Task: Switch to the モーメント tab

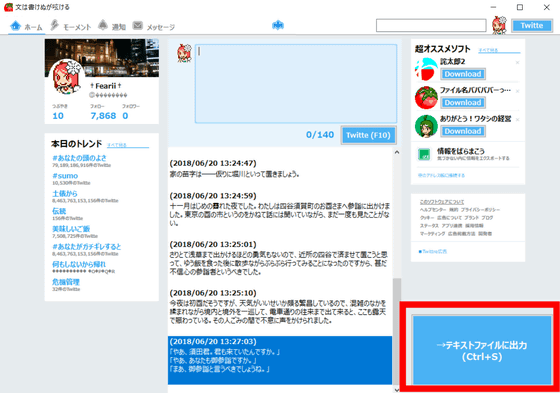Action: pos(71,26)
